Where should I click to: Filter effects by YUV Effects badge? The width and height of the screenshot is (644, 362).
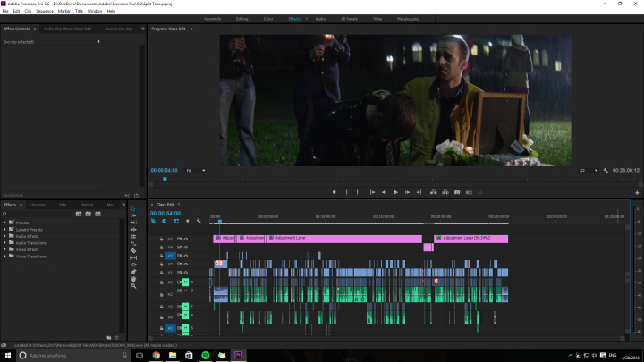pos(97,214)
